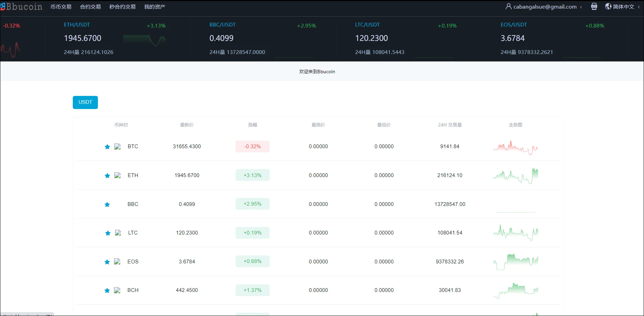Toggle favorite star for BTC row
Image resolution: width=644 pixels, height=316 pixels.
point(107,147)
